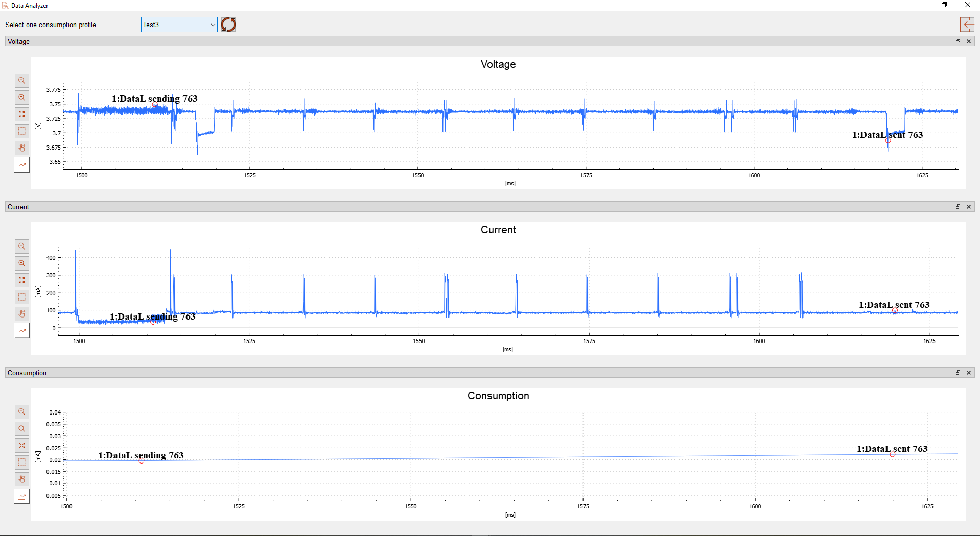Select rectangle zoom tool in Voltage panel

coord(21,131)
